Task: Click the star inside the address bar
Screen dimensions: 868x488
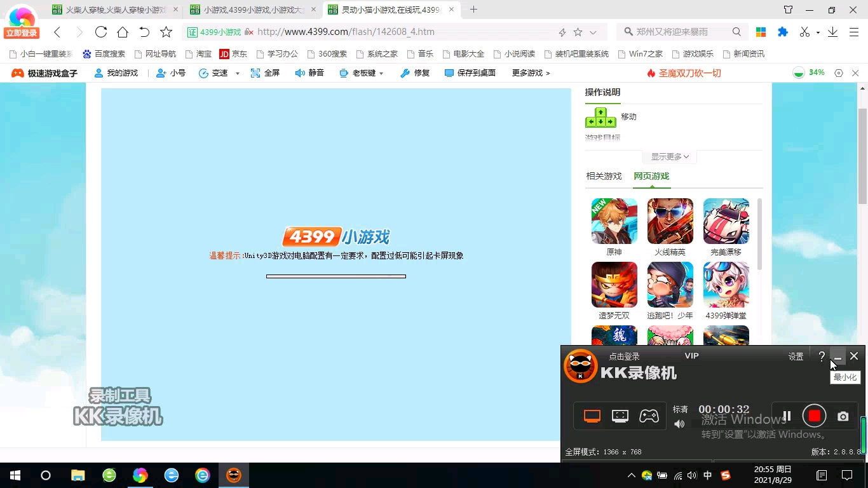Action: click(x=578, y=32)
